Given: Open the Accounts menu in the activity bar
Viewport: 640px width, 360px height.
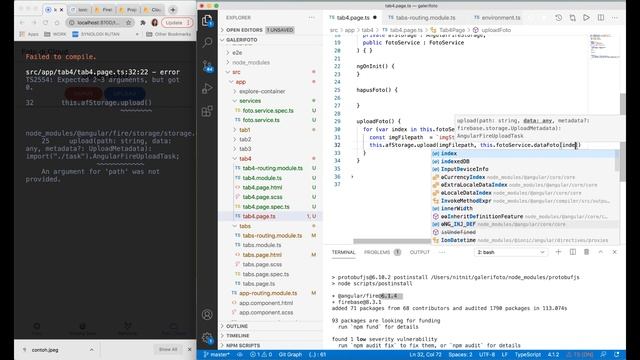Looking at the screenshot, I should coord(207,315).
